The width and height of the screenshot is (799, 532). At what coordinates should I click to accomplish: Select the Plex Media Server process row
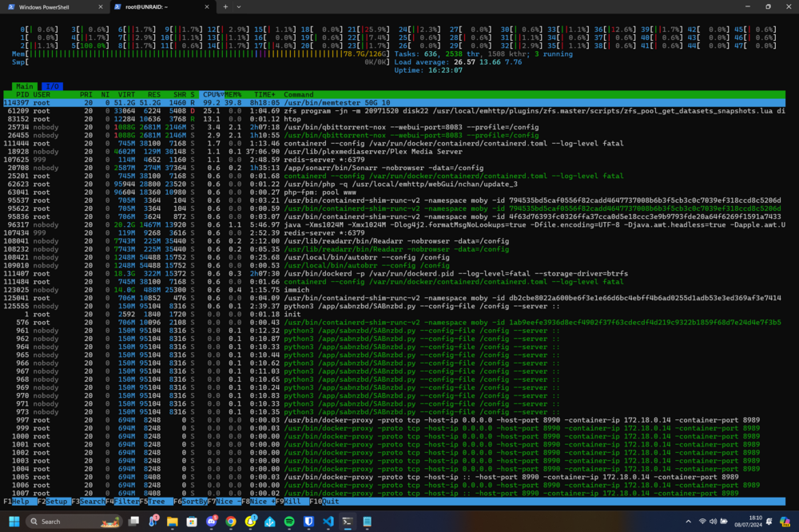click(395, 152)
